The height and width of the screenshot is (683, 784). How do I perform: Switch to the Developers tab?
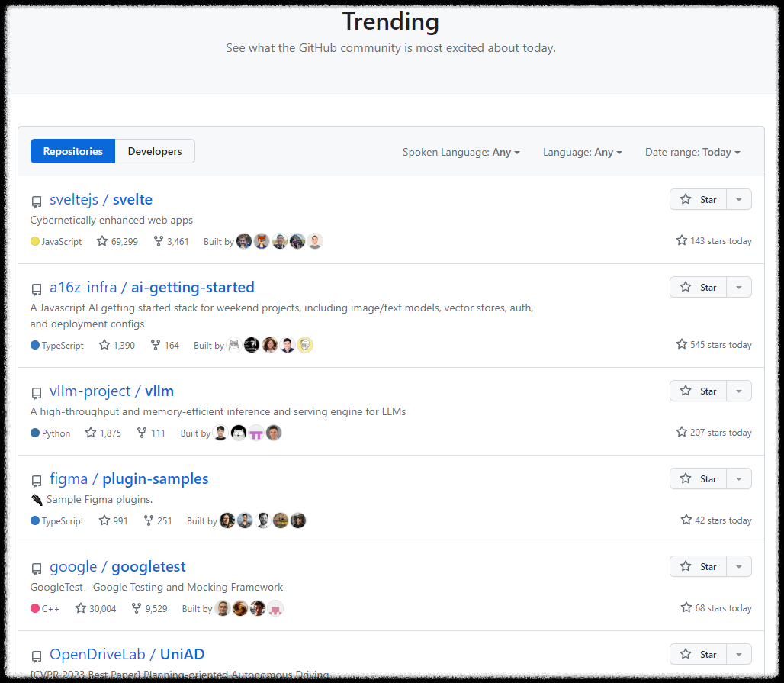(155, 151)
